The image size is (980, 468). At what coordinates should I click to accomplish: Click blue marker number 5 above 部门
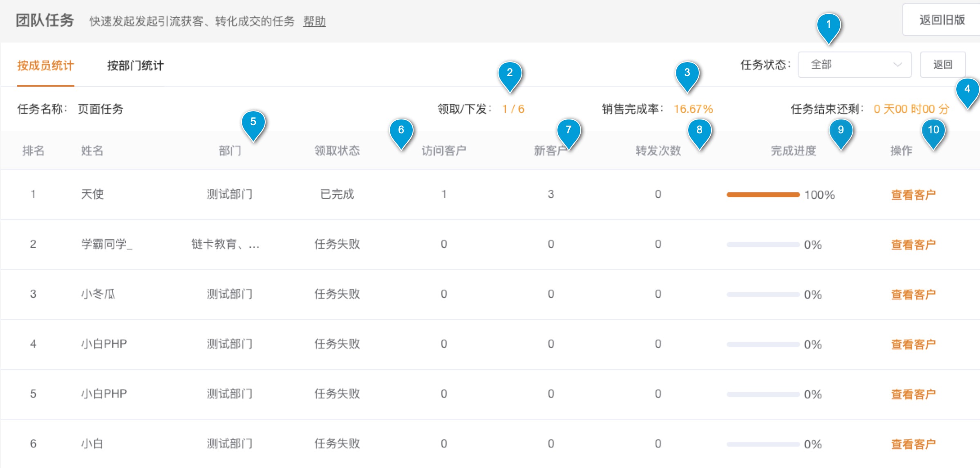(253, 123)
